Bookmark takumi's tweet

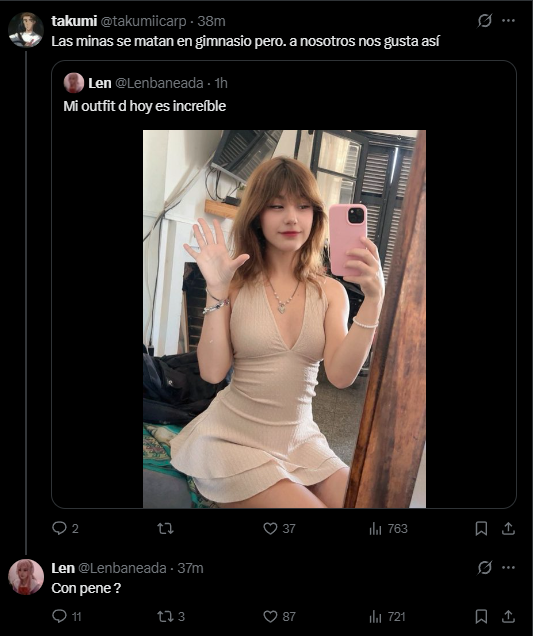coord(481,529)
